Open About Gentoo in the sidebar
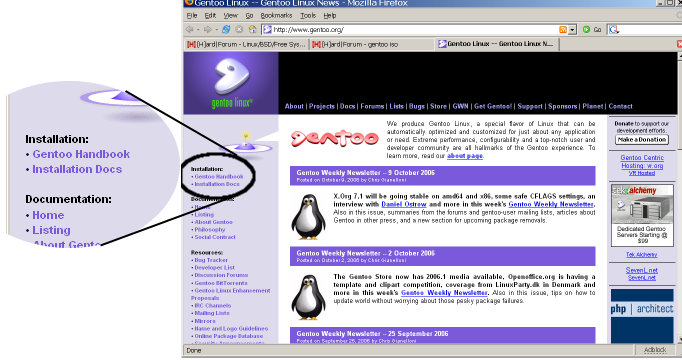The height and width of the screenshot is (360, 682). coord(214,222)
